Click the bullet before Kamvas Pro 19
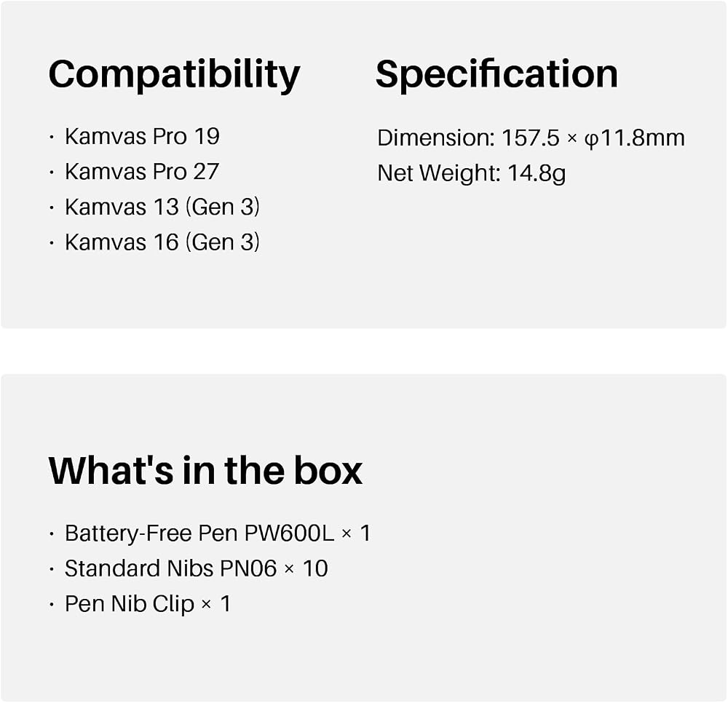728x703 pixels. (x=52, y=137)
